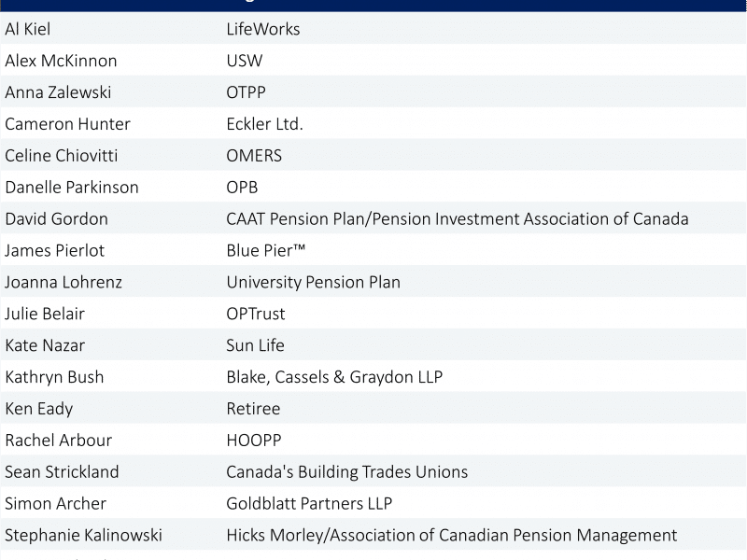Select Eckler Ltd. in the table
Screen dimensions: 747x560
point(264,124)
